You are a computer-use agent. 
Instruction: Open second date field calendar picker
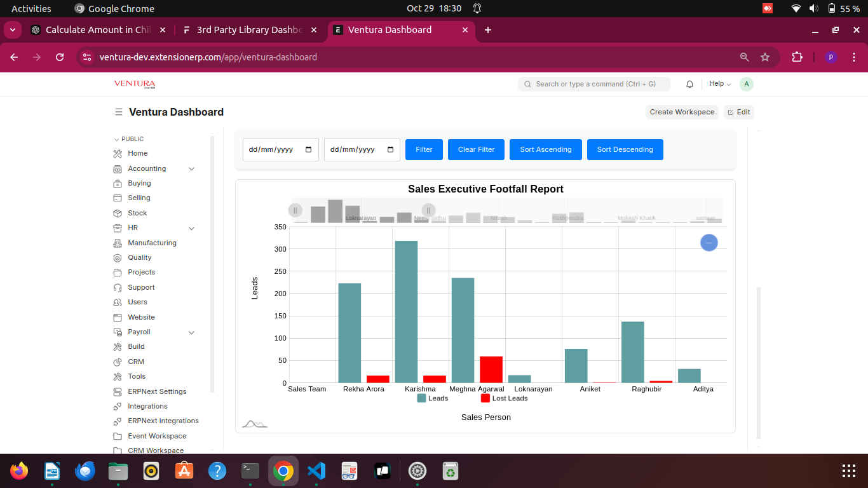click(390, 149)
